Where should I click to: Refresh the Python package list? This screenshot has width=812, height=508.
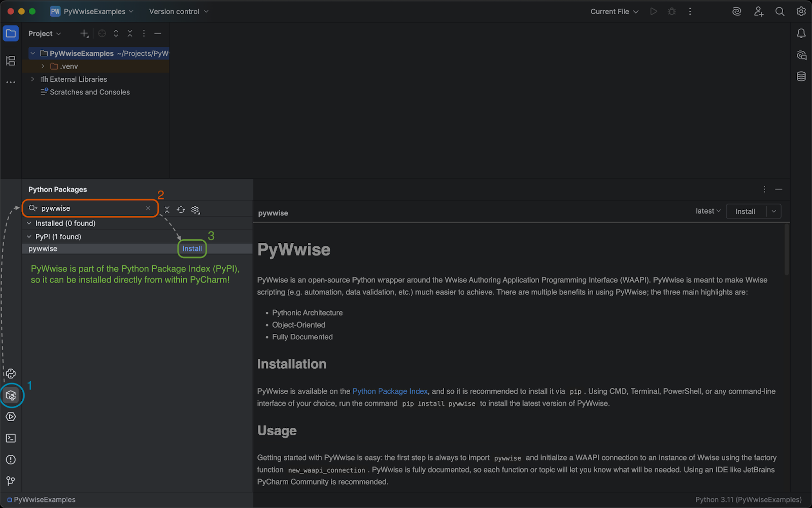181,209
